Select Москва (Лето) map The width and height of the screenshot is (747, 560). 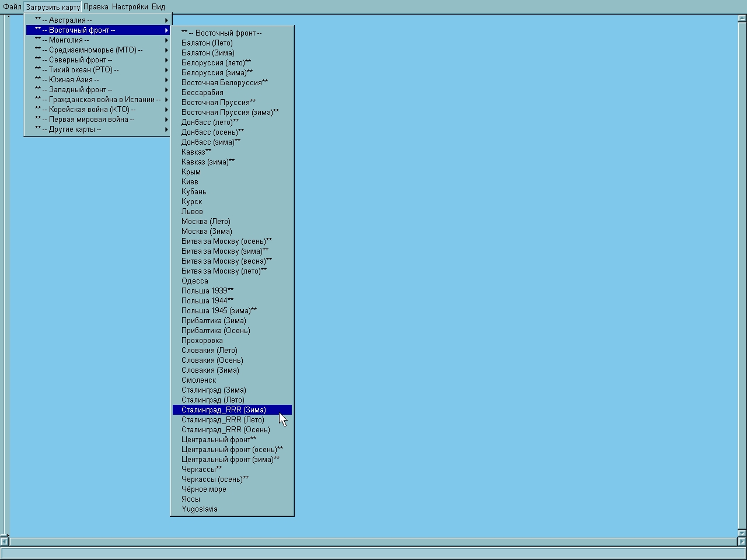tap(232, 222)
